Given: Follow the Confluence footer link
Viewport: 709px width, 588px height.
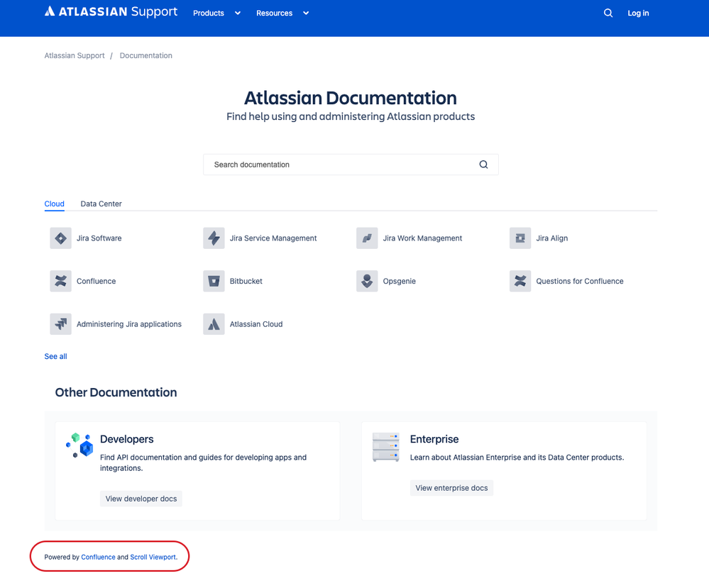Looking at the screenshot, I should [x=98, y=558].
